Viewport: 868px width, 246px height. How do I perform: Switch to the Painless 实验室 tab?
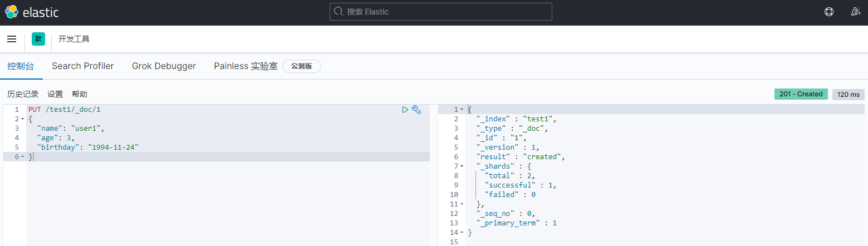[246, 66]
